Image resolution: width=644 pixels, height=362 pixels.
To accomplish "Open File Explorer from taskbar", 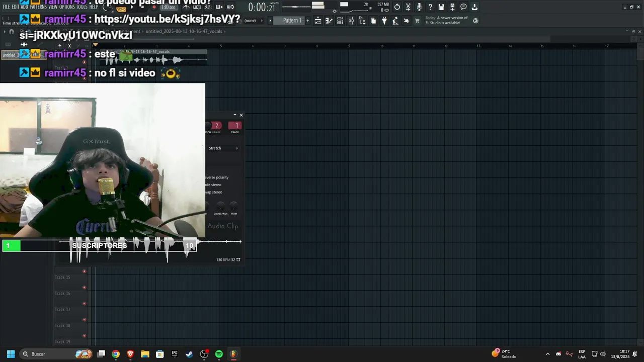I will 145,354.
